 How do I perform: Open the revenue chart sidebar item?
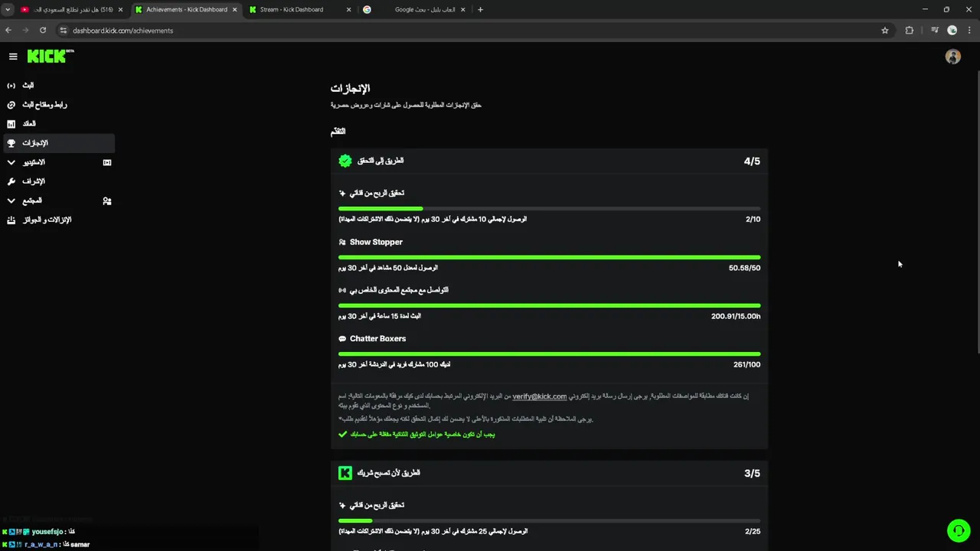pyautogui.click(x=29, y=124)
